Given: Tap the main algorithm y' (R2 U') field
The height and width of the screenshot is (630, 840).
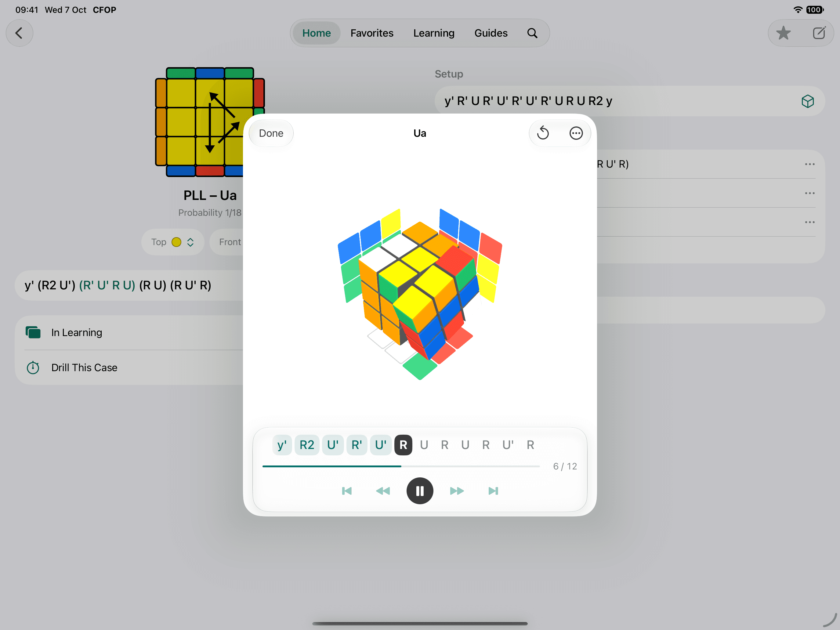Looking at the screenshot, I should click(x=129, y=285).
